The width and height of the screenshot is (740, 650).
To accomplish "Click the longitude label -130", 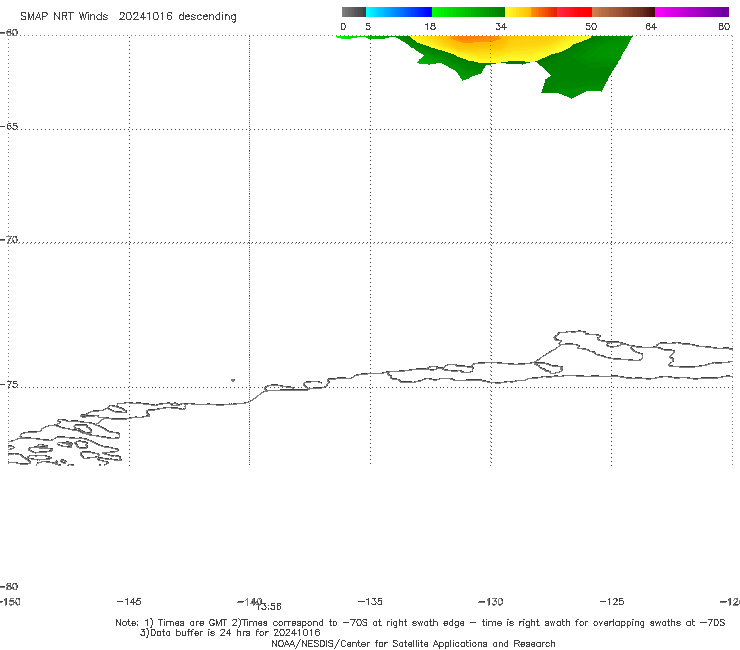I will 491,601.
